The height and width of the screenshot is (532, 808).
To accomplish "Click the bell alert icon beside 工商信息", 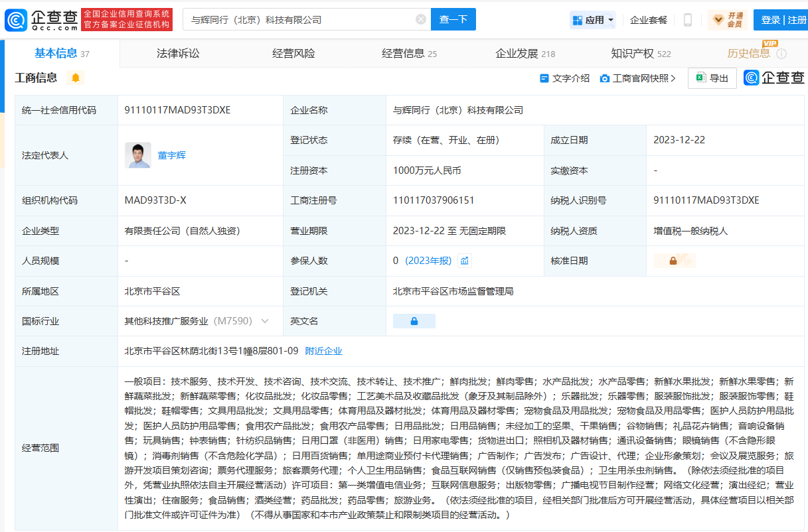I will coord(76,78).
